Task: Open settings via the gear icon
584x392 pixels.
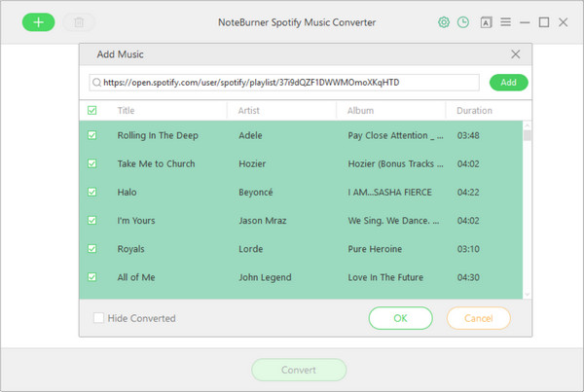Action: [443, 22]
